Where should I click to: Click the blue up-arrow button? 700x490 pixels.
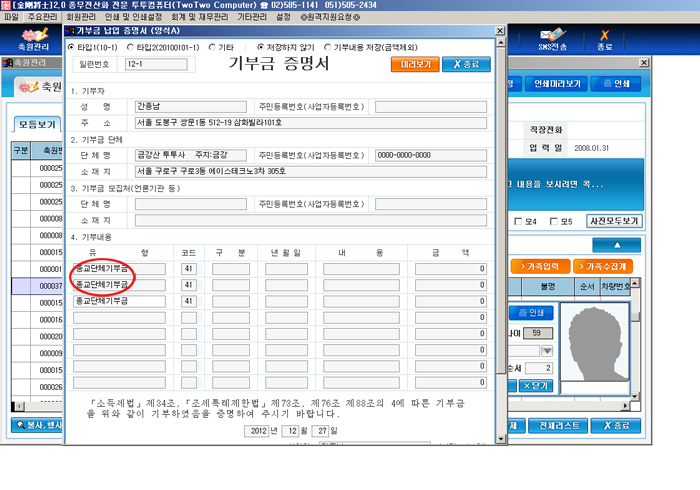[x=617, y=245]
